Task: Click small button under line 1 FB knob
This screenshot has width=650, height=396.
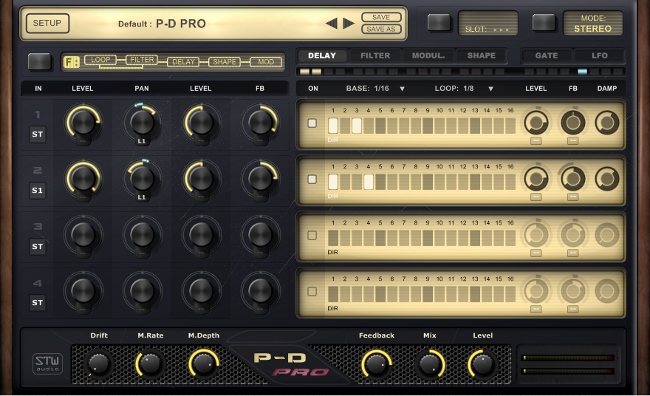Action: (573, 141)
